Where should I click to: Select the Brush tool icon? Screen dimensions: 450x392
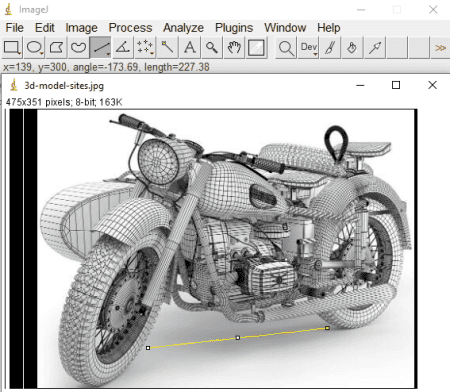tap(330, 48)
